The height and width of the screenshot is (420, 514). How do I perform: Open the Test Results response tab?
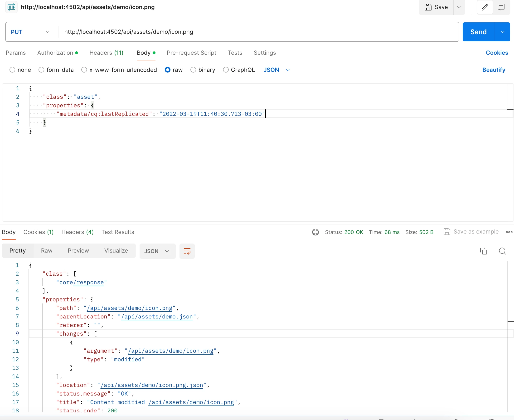pos(117,232)
